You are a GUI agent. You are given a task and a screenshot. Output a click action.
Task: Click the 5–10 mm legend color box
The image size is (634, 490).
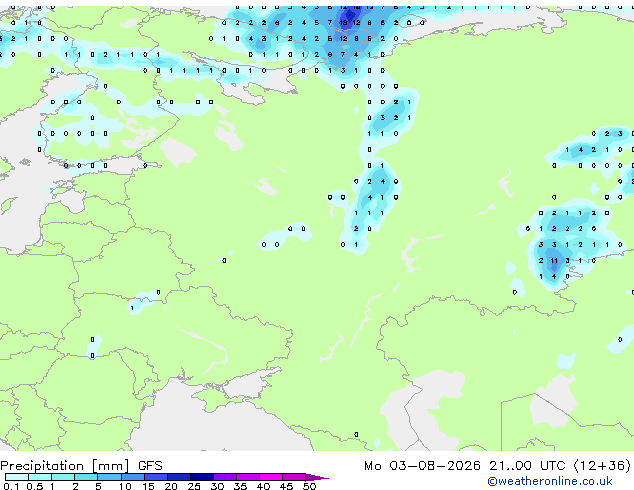pos(109,477)
